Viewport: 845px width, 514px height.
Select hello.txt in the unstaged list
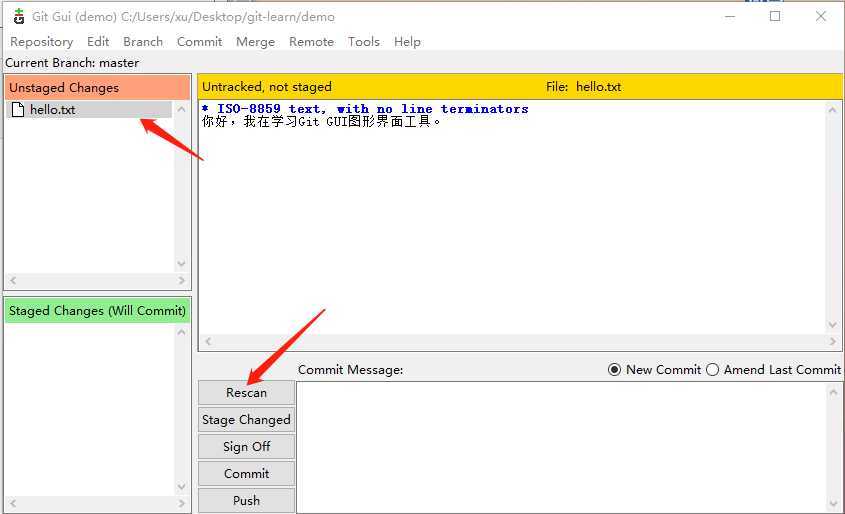tap(89, 109)
